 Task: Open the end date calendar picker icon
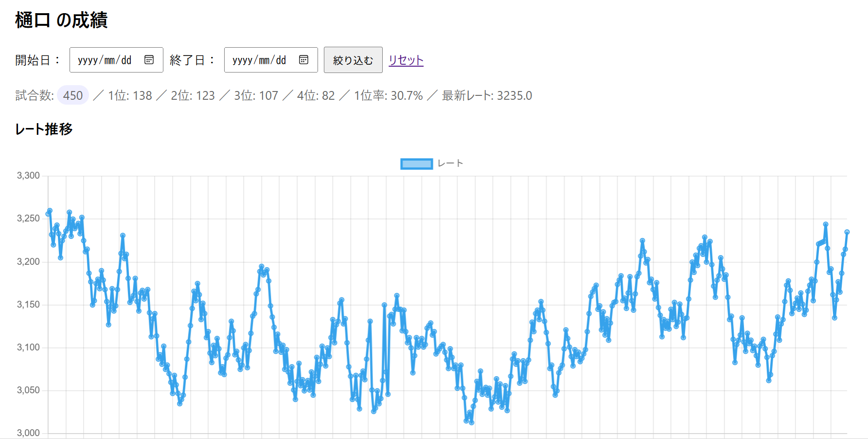(303, 60)
